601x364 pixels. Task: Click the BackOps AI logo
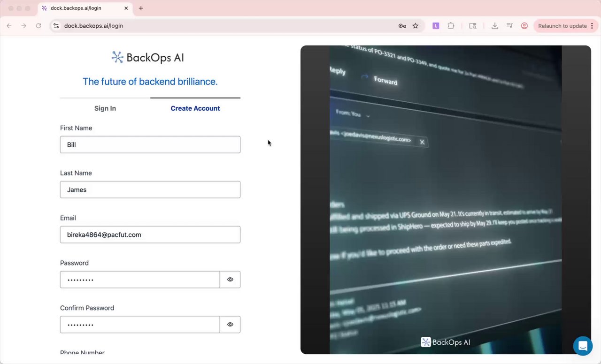coord(148,57)
